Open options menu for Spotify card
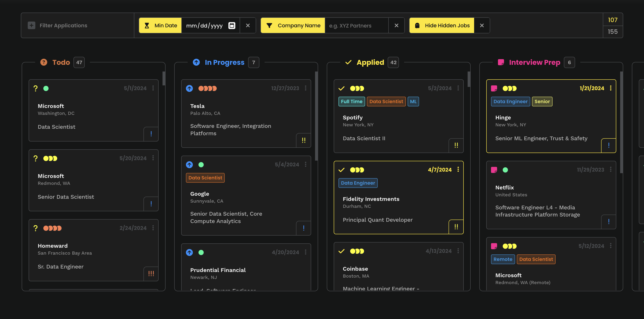 click(458, 88)
